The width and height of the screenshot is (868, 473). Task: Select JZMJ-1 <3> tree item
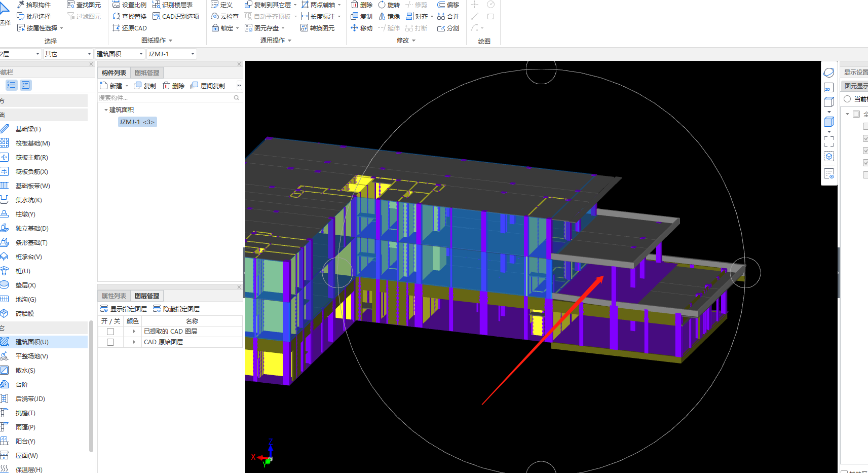point(137,122)
